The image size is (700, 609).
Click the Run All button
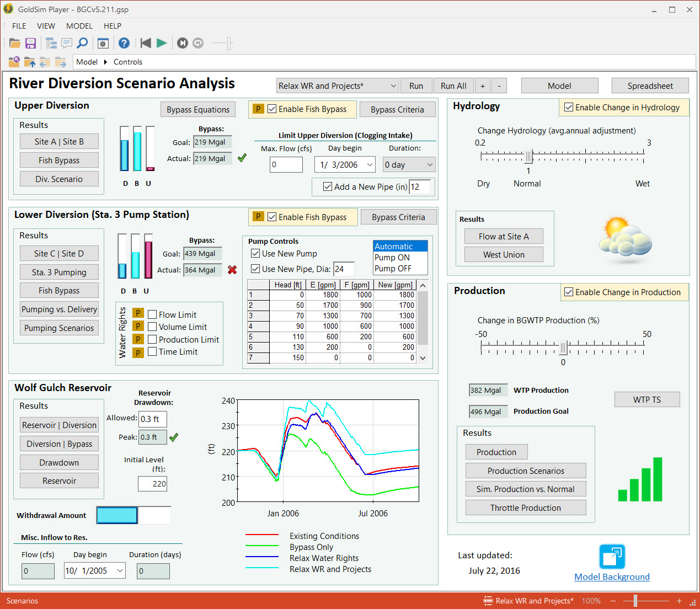tap(453, 86)
